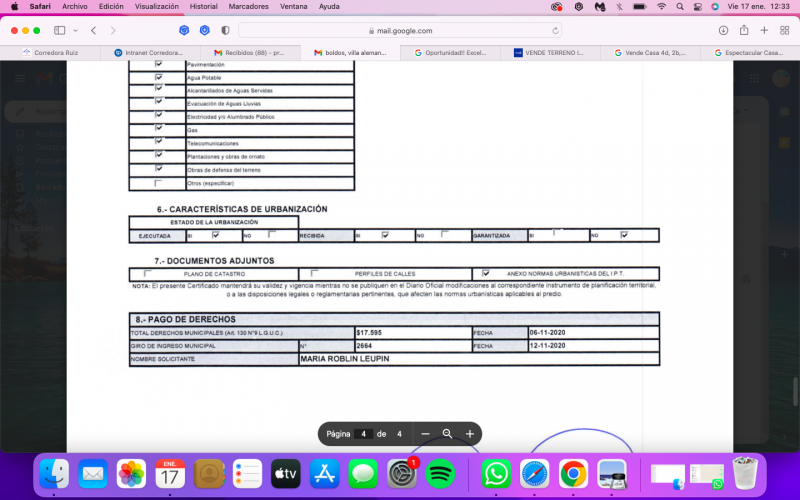Open Siri from the menu bar
Screen dimensions: 800x500
[715, 7]
